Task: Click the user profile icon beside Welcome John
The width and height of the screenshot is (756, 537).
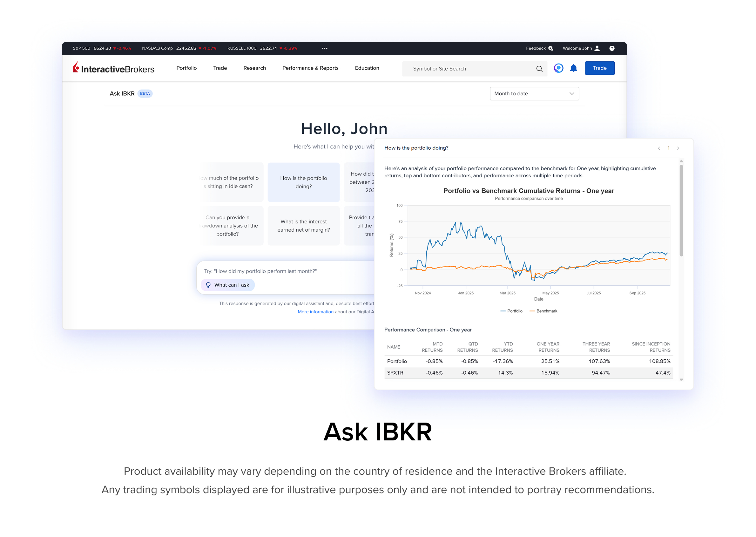Action: click(x=597, y=48)
